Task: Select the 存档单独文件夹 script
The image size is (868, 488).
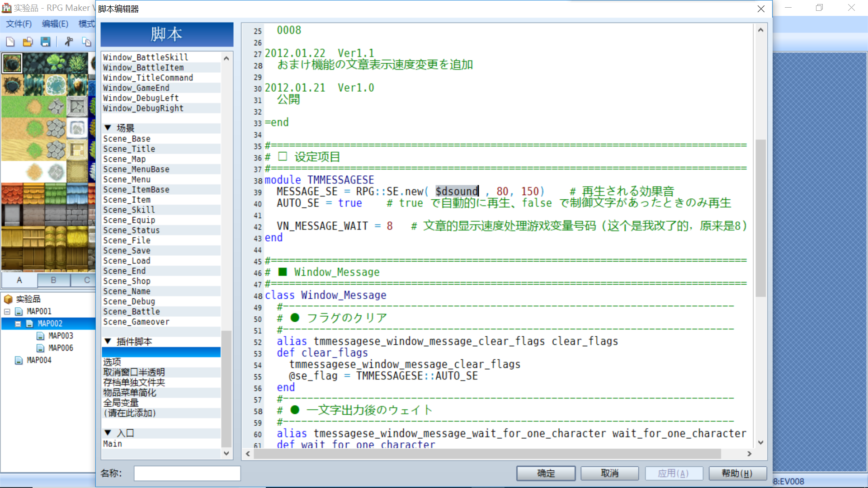Action: [161, 382]
